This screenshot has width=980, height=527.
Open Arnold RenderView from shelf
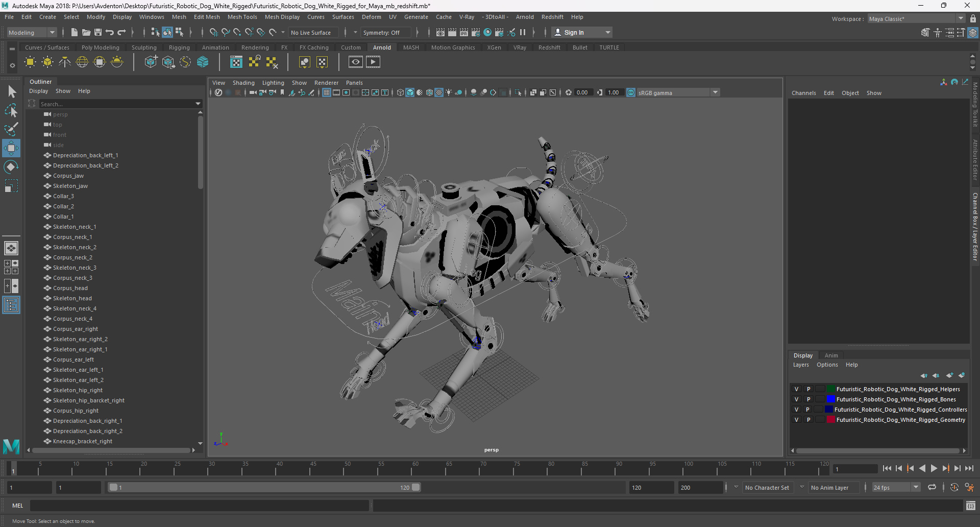click(x=356, y=62)
